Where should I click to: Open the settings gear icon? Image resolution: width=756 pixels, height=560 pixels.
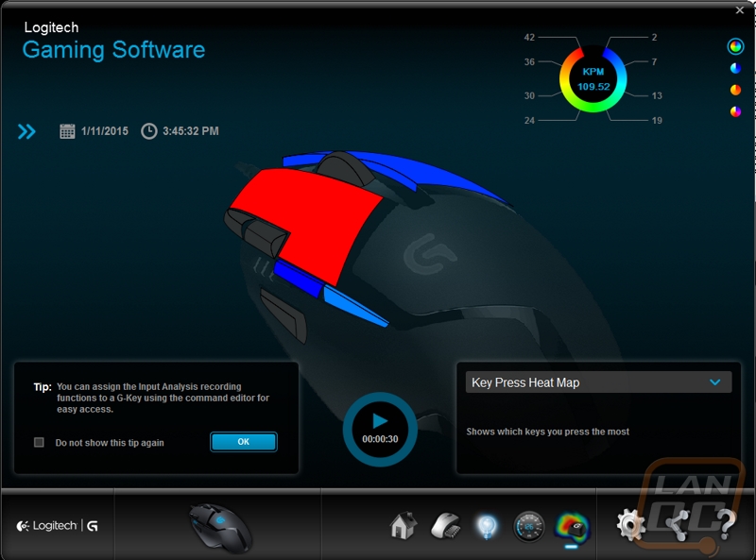(x=630, y=524)
